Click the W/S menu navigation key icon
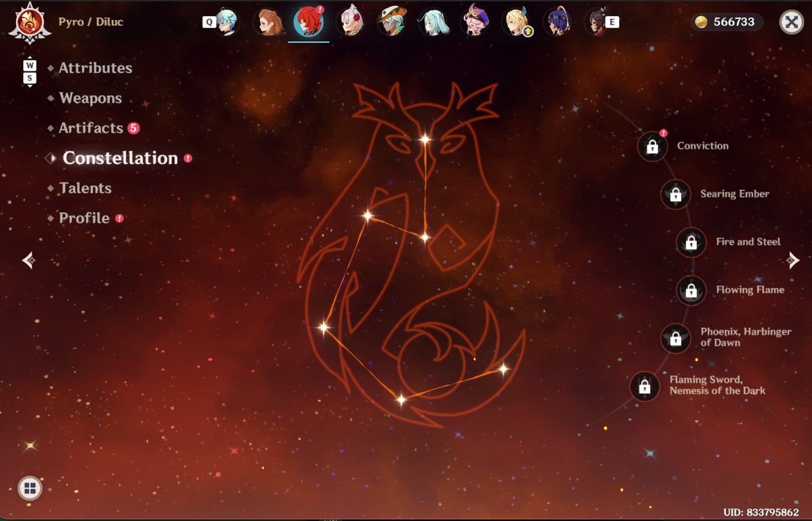Screen dimensions: 812x521 (30, 71)
